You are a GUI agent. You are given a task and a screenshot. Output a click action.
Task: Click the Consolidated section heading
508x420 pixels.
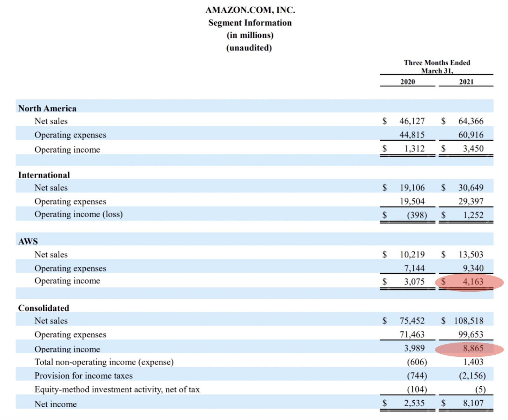coord(43,308)
